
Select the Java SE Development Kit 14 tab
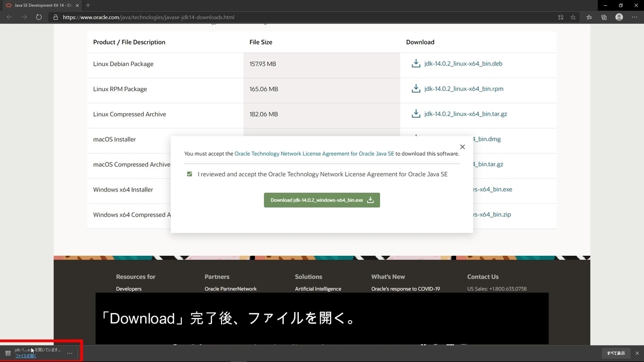[x=42, y=5]
